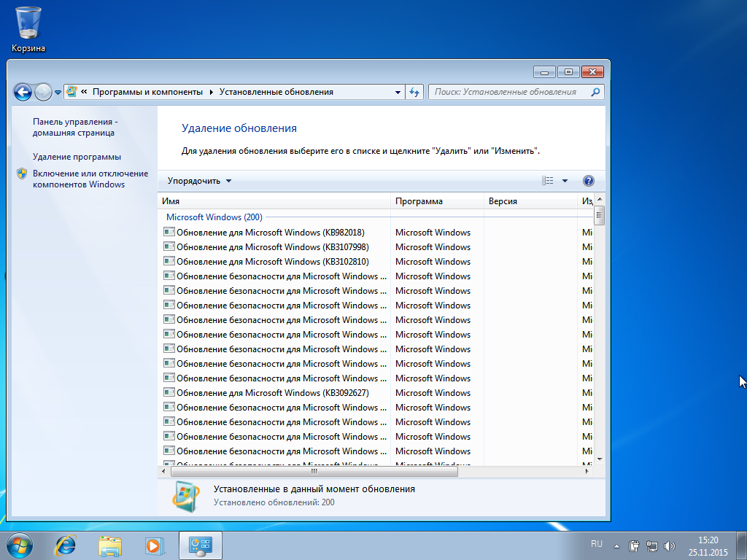This screenshot has width=747, height=560.
Task: Maximize the Installed Updates window
Action: (568, 72)
